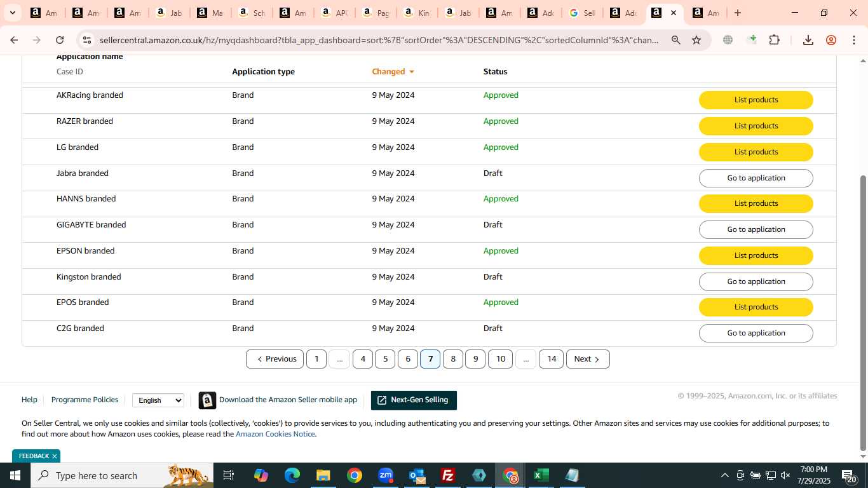This screenshot has width=868, height=488.
Task: Go to application for Kingston branded
Action: [x=756, y=281]
